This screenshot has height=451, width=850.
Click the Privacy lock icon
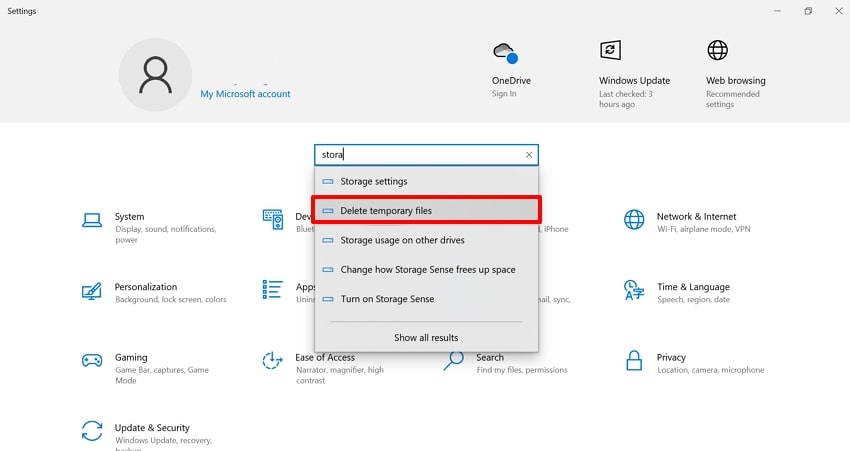634,360
